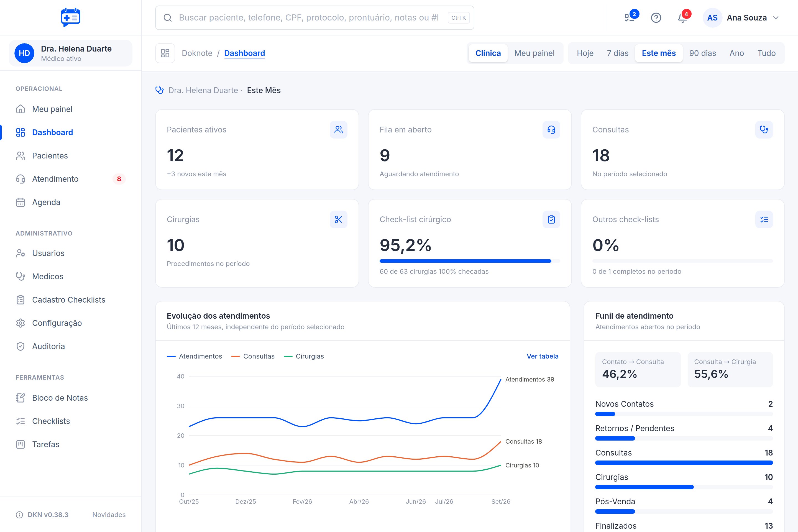Toggle the Atendimentos chart legend
This screenshot has width=798, height=532.
point(195,356)
